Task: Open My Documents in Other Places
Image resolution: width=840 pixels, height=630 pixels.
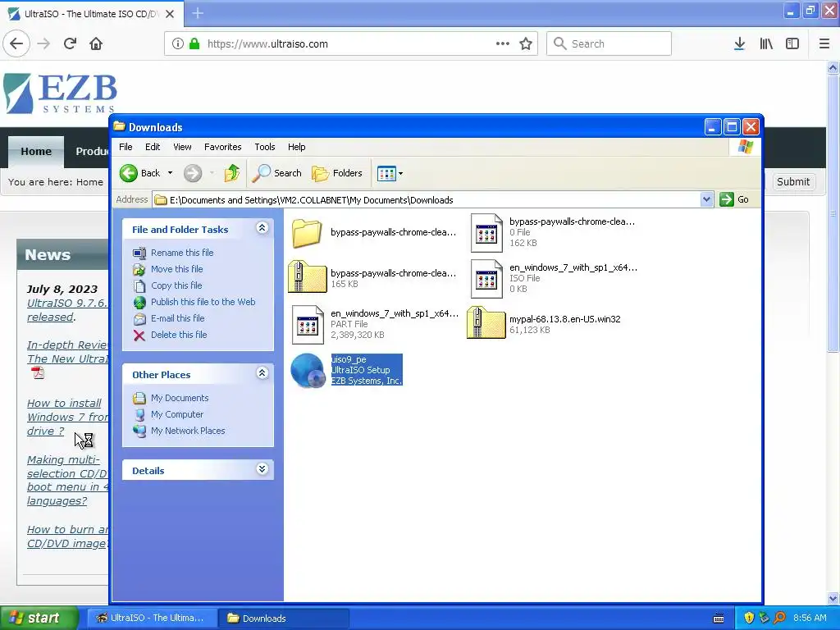Action: pos(180,398)
